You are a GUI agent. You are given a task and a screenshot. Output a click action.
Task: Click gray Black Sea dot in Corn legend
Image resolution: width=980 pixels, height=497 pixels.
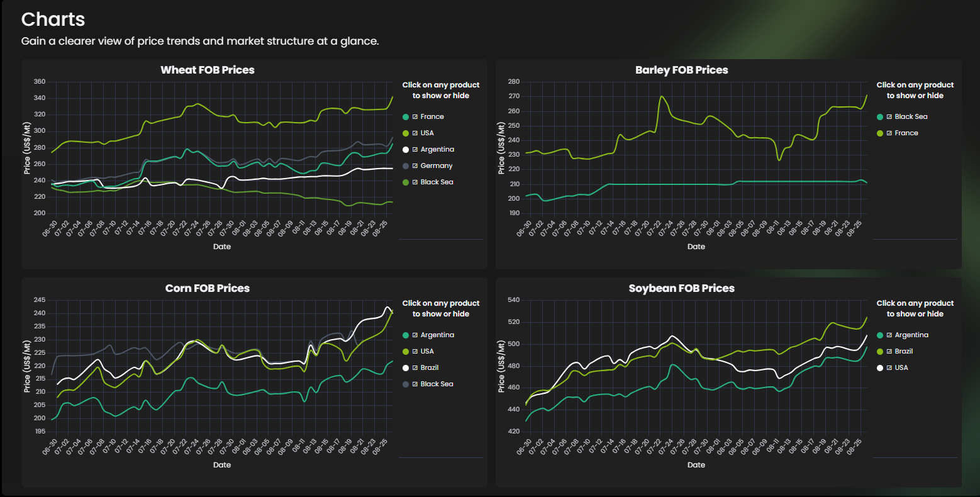coord(406,384)
